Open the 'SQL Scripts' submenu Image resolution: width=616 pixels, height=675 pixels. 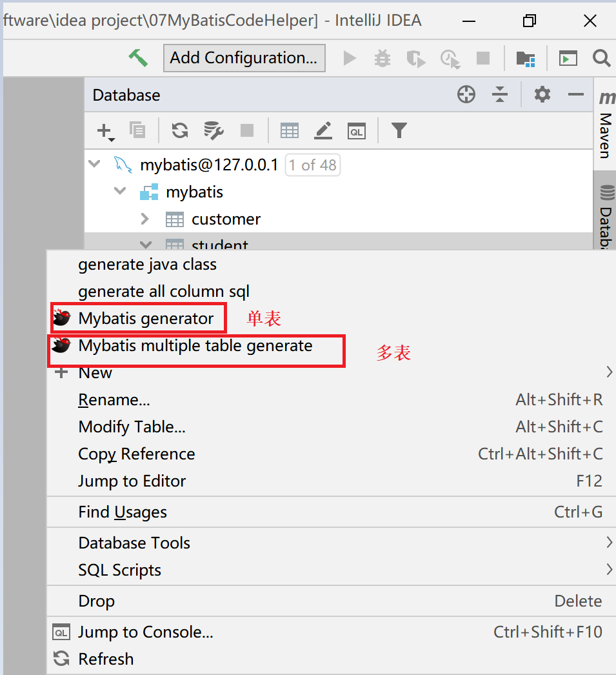point(332,570)
